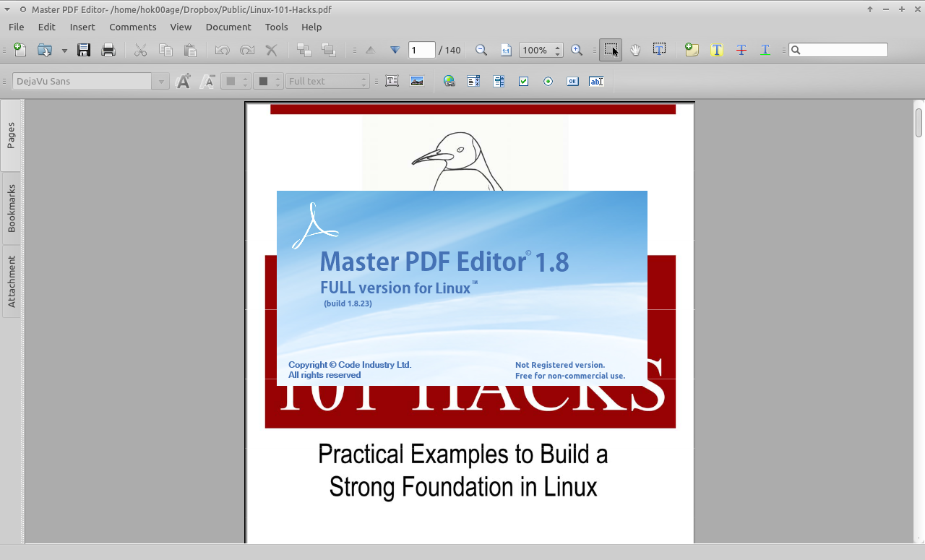Zoom in with the plus magnifier
The image size is (925, 560).
pyautogui.click(x=577, y=50)
